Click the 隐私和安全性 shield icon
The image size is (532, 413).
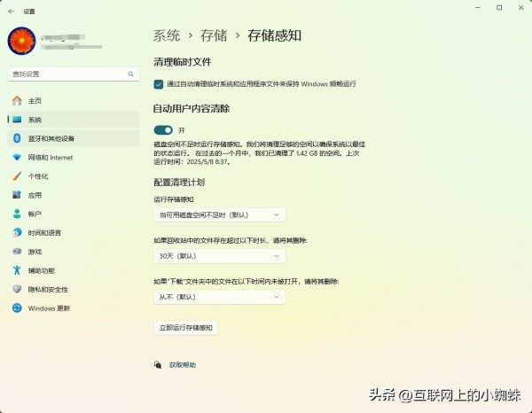click(16, 289)
